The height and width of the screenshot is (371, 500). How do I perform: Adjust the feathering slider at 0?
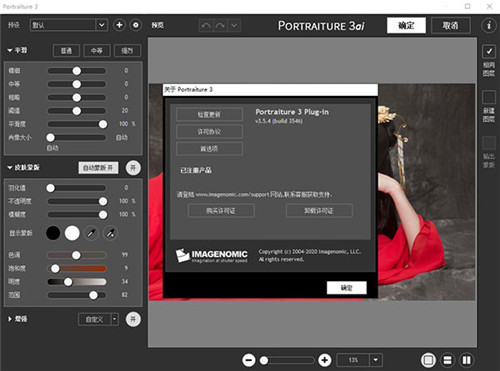click(77, 188)
